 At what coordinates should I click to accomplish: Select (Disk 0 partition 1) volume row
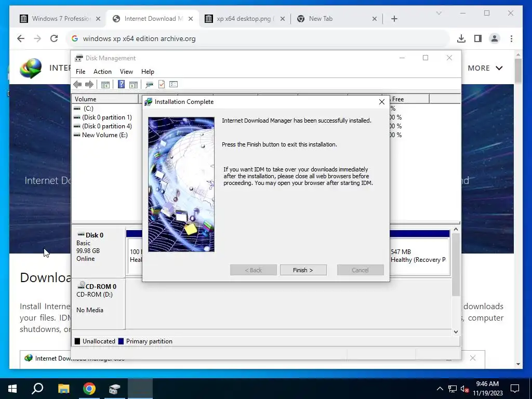pos(103,117)
